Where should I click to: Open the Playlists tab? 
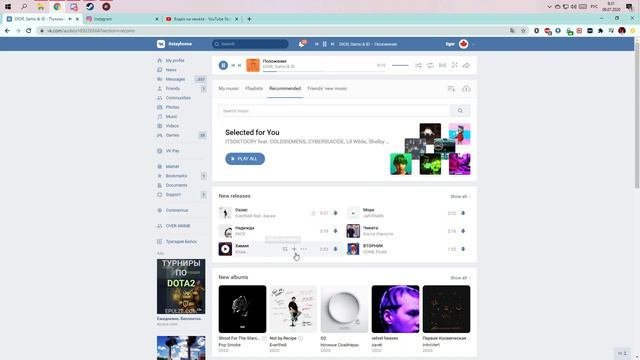tap(254, 89)
